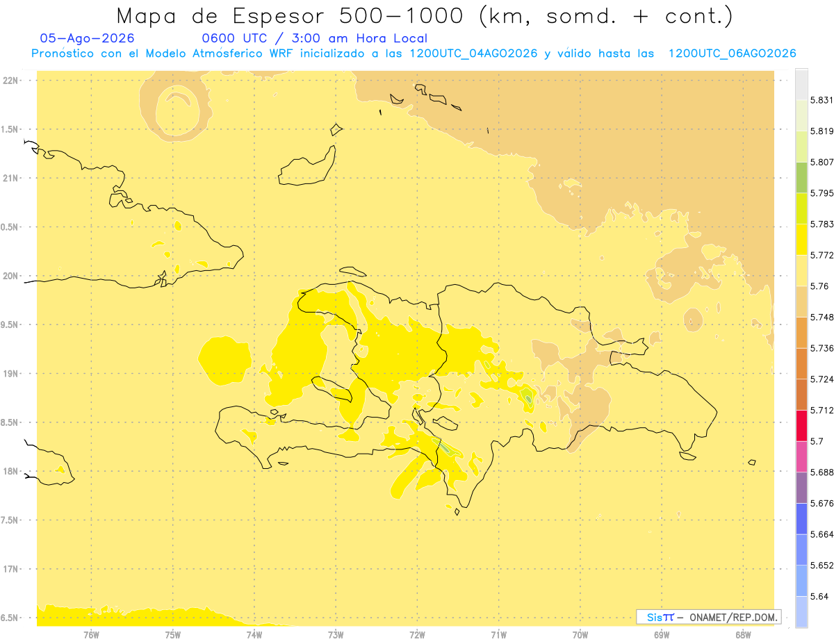
Task: Click the blue legend swatch between 5.664 and 5.676
Action: [801, 518]
